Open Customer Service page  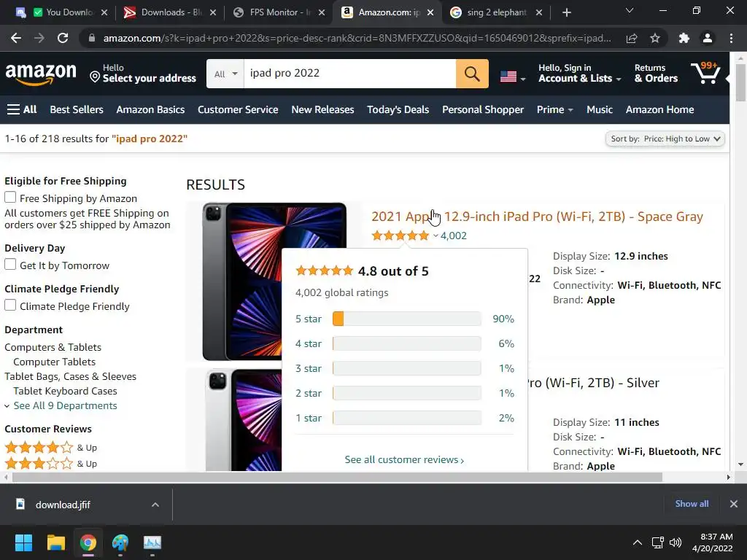(x=238, y=109)
